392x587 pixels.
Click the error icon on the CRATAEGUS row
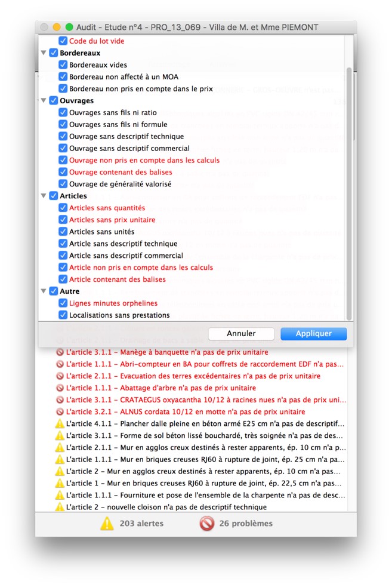pyautogui.click(x=60, y=400)
